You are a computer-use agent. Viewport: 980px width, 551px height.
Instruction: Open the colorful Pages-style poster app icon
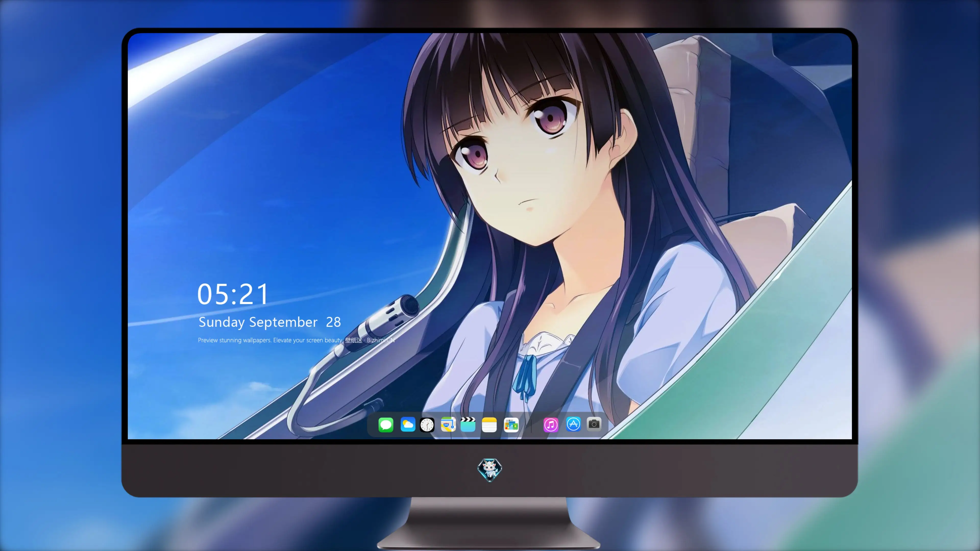511,425
